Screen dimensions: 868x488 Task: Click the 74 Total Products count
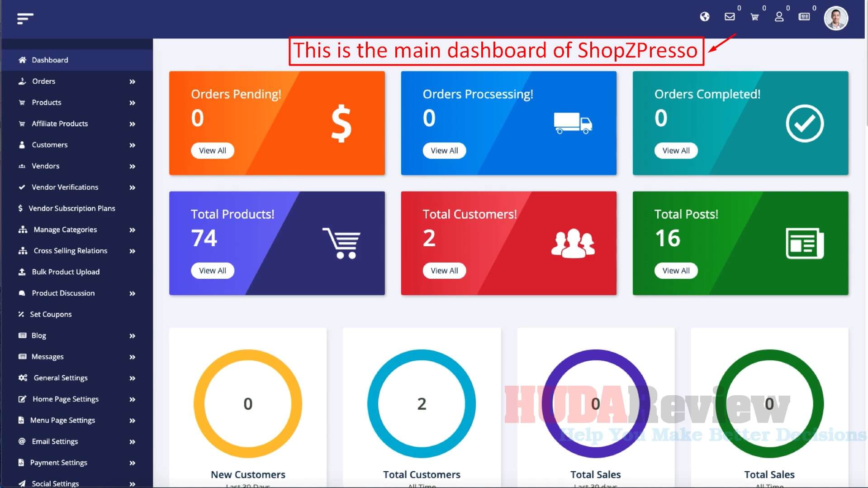click(x=204, y=238)
